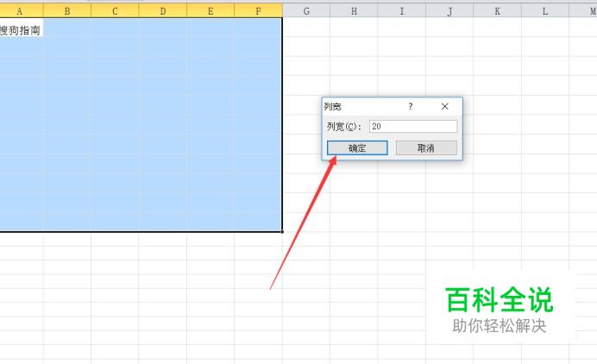Screen dimensions: 597x364
Task: Select column J header
Action: coord(449,11)
